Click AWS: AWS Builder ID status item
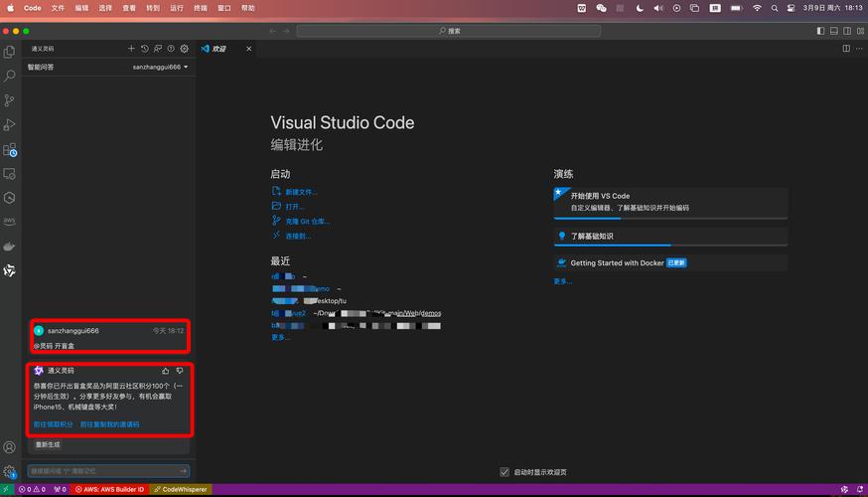Image resolution: width=868 pixels, height=497 pixels. (x=109, y=489)
